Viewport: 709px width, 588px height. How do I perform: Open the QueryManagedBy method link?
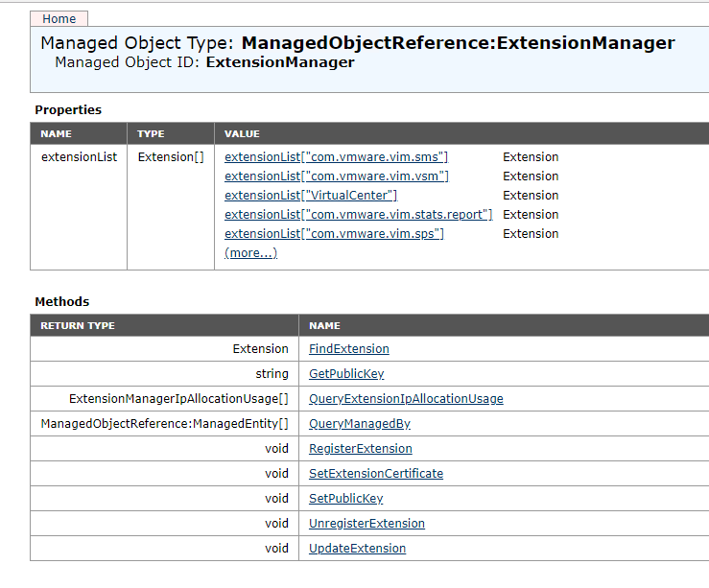[x=360, y=423]
